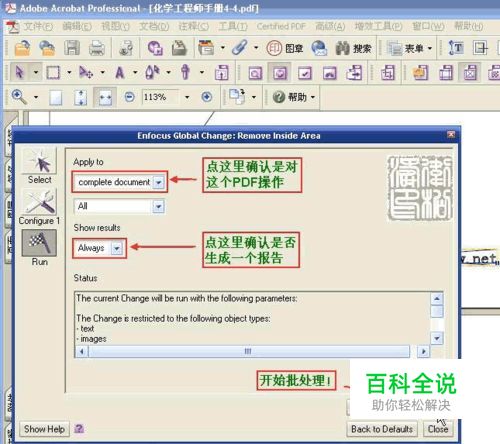Click the Status scroll right arrow
The image size is (500, 444).
pyautogui.click(x=423, y=351)
